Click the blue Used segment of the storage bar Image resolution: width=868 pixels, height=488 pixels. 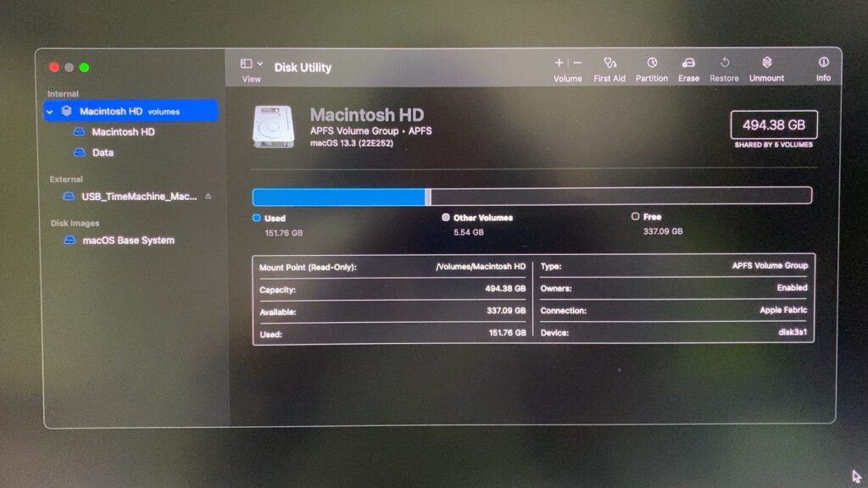pyautogui.click(x=339, y=197)
